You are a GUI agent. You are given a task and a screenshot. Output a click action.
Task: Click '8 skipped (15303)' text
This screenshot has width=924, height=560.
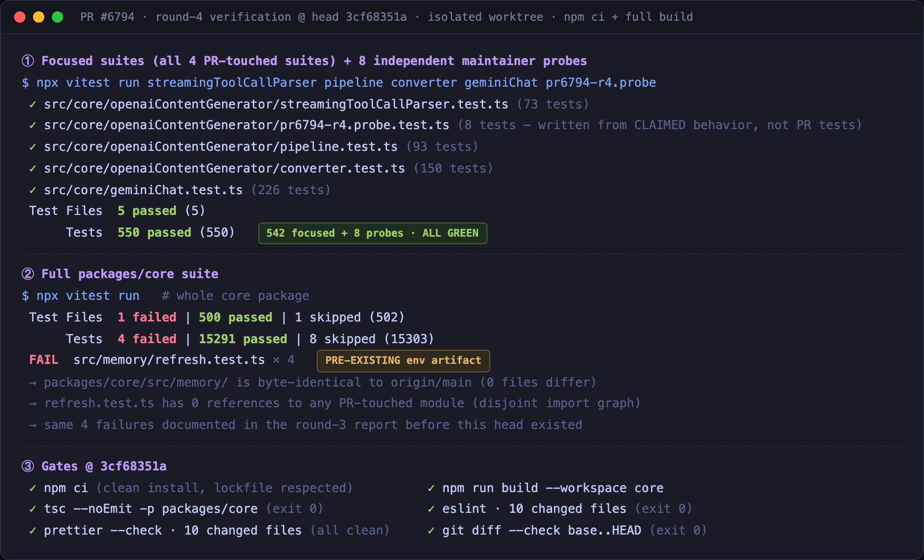(x=371, y=339)
